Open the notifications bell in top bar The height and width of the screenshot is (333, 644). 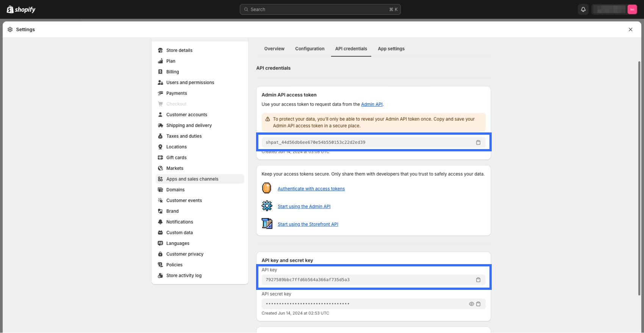[583, 9]
